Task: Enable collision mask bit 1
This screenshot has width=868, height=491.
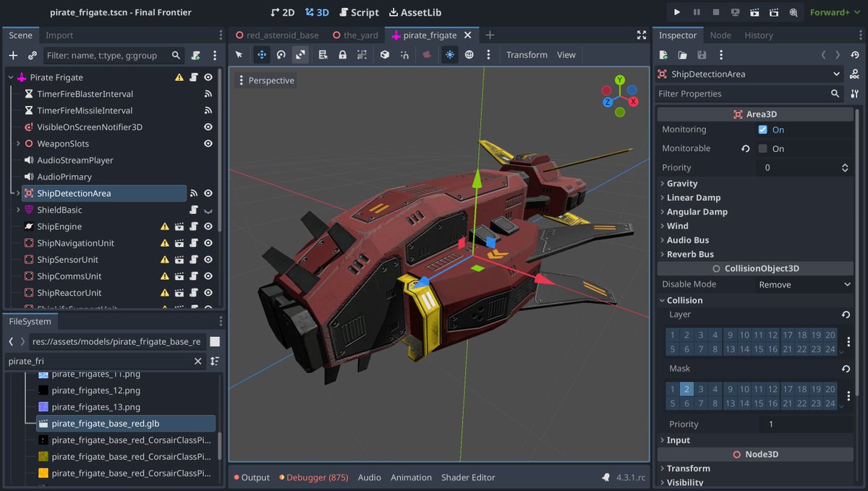Action: click(x=673, y=389)
